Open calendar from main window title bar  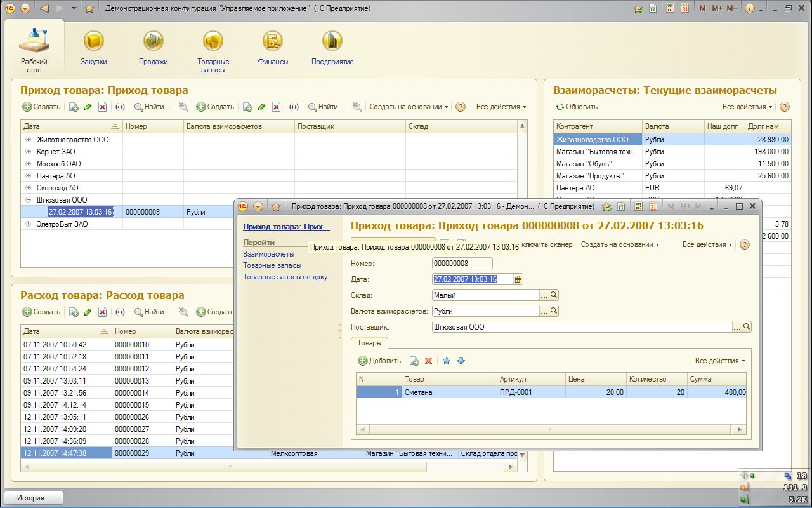coord(684,9)
